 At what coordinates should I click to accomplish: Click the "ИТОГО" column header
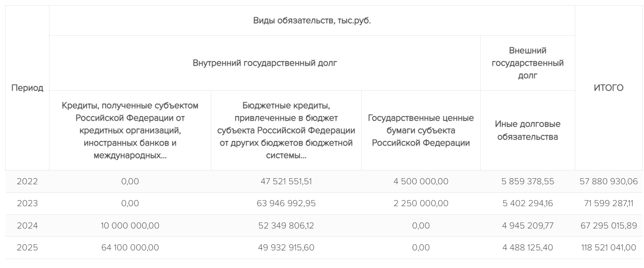click(608, 88)
